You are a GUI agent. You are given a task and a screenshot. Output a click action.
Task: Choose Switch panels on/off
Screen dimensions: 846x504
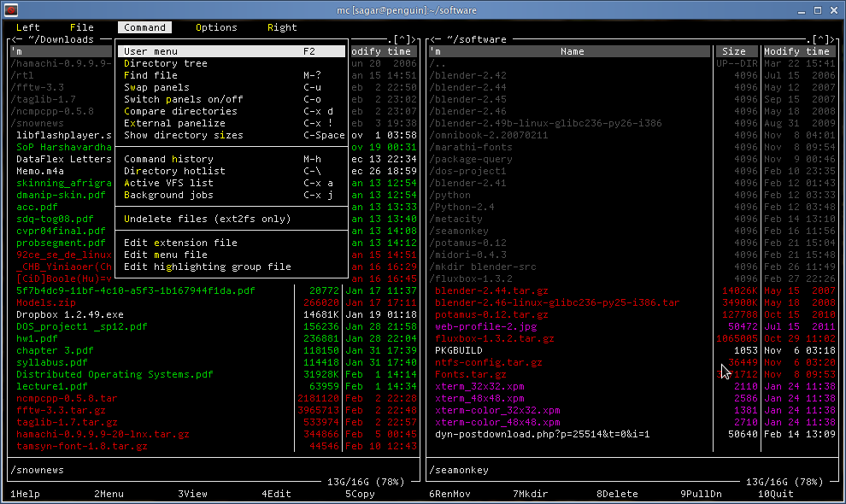point(232,99)
